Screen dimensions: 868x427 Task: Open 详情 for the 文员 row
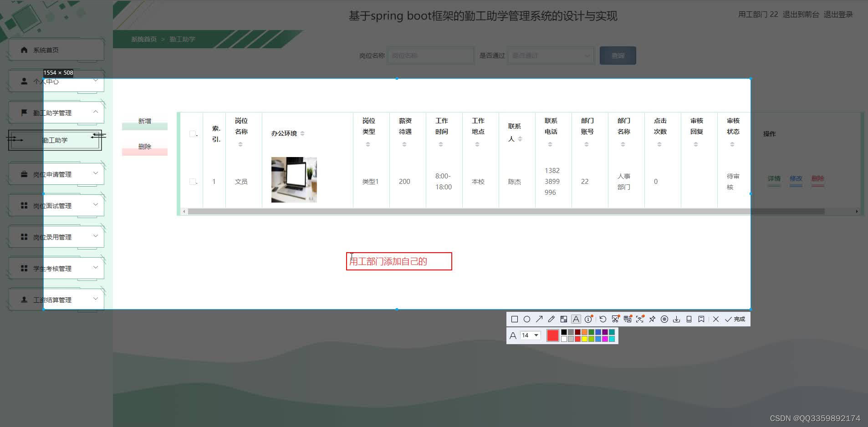coord(774,178)
